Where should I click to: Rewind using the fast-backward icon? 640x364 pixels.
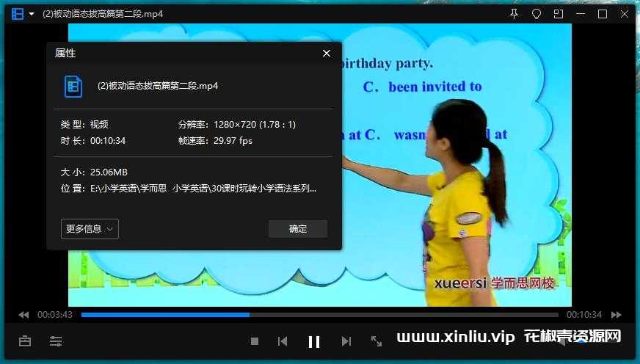click(x=23, y=315)
